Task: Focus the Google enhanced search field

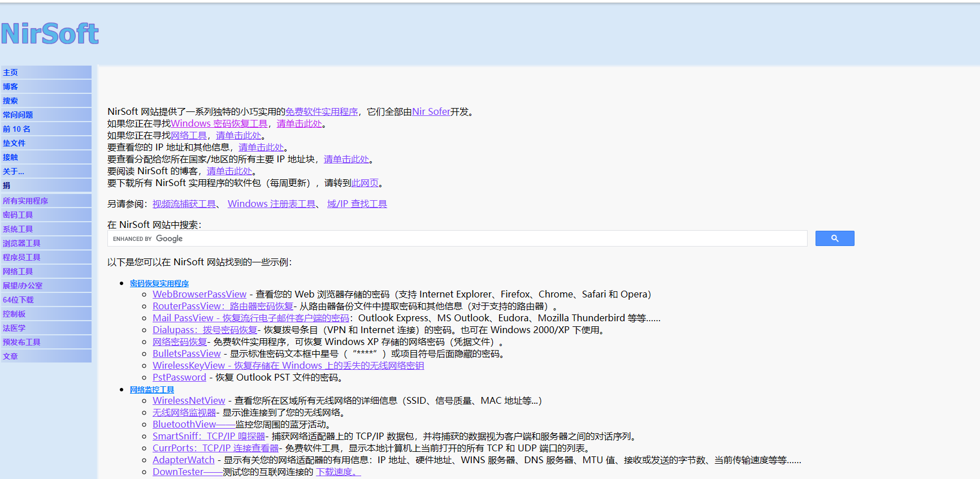Action: (x=457, y=239)
